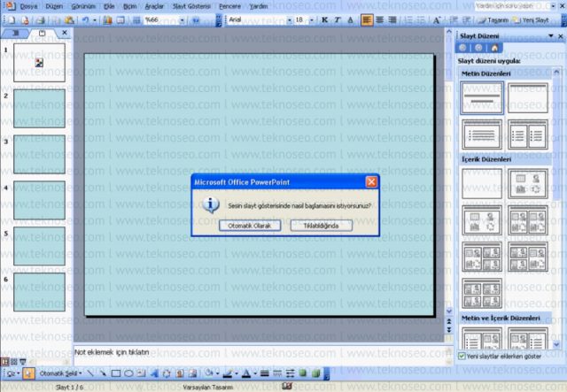Click the New presentation icon
Viewport: 567px width, 392px height.
(11, 20)
